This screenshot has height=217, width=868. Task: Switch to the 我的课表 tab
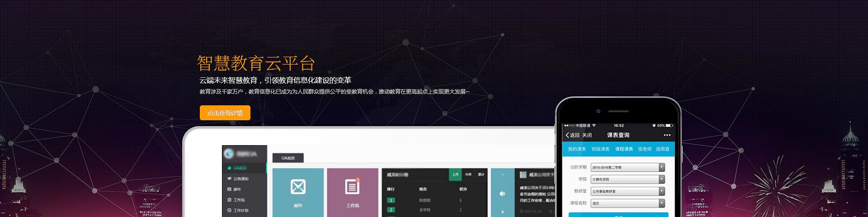pos(577,149)
